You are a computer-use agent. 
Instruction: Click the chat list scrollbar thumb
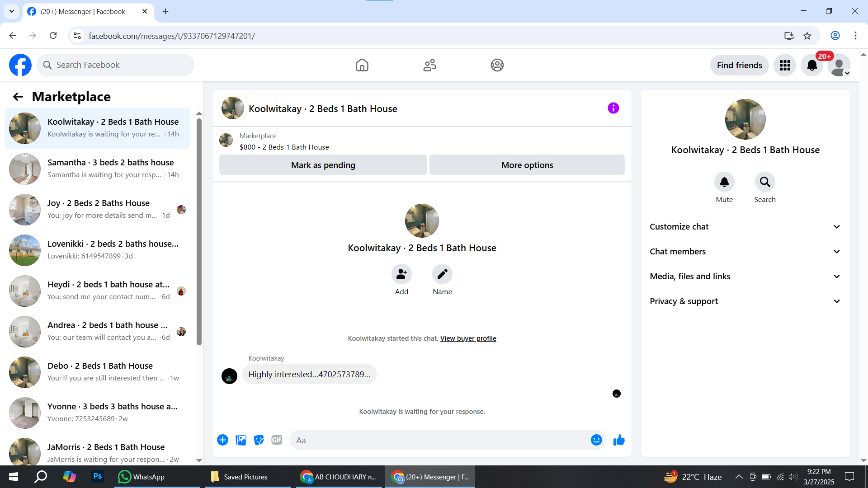click(x=199, y=231)
